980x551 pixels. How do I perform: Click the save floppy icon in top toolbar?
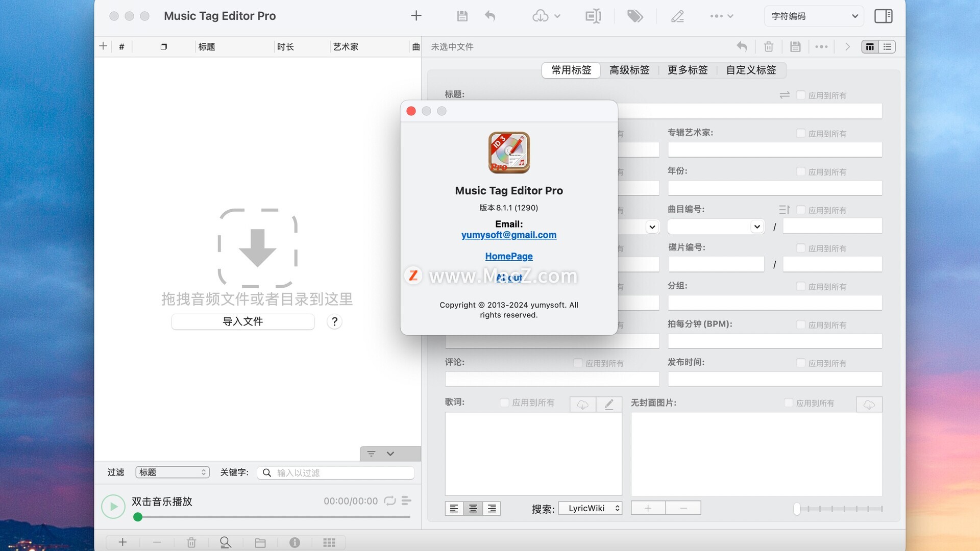pos(462,16)
